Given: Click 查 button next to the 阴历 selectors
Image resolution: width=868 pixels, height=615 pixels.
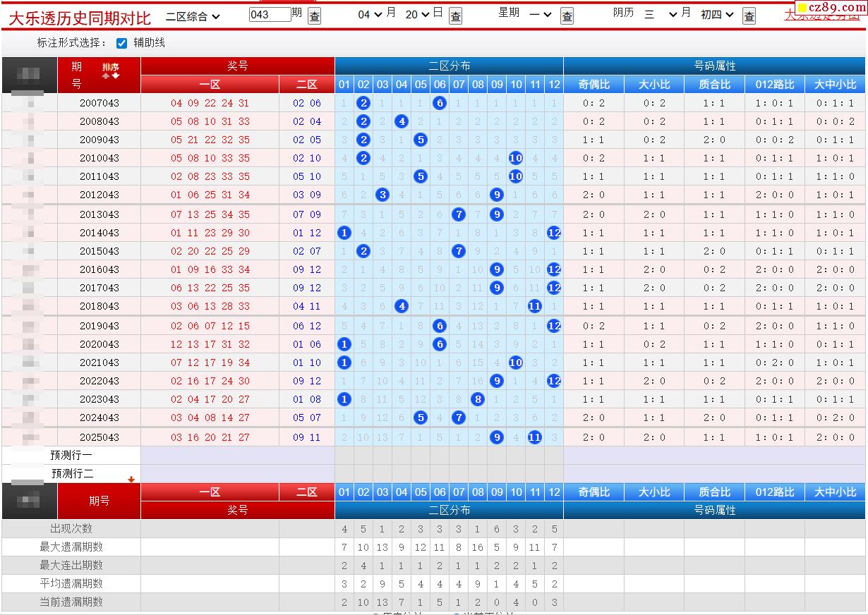Looking at the screenshot, I should click(x=749, y=16).
